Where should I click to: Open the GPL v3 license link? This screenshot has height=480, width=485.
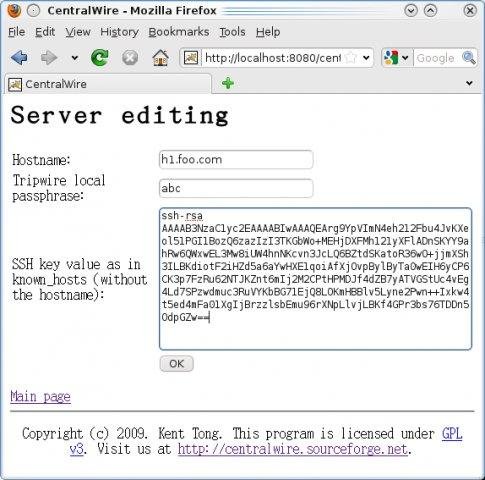tap(452, 434)
